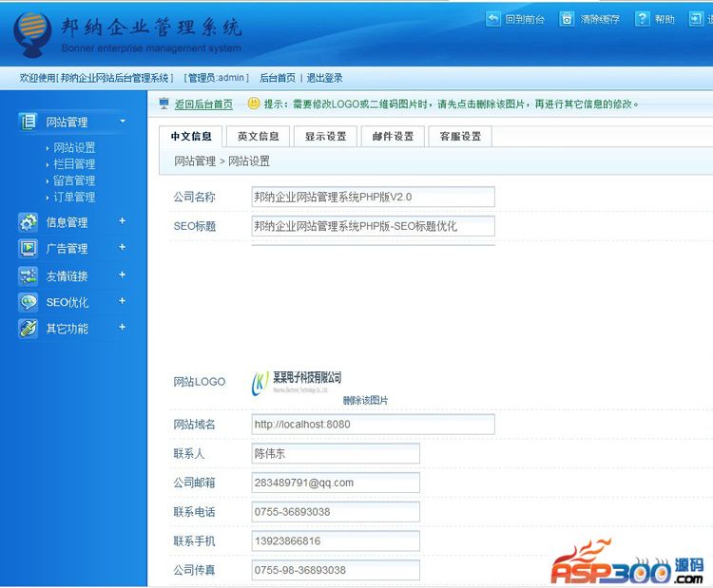Click the 帮助 text link
Image resolution: width=713 pixels, height=588 pixels.
tap(665, 20)
